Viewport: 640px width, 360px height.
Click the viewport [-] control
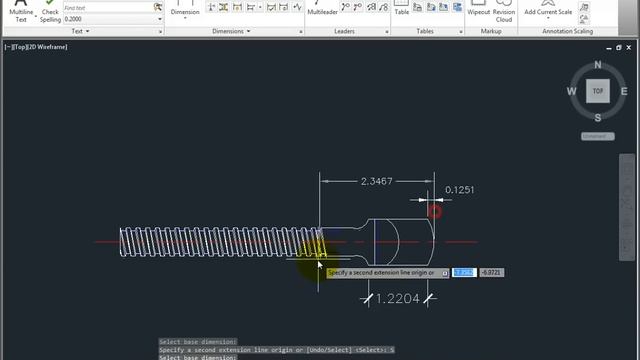[x=8, y=47]
